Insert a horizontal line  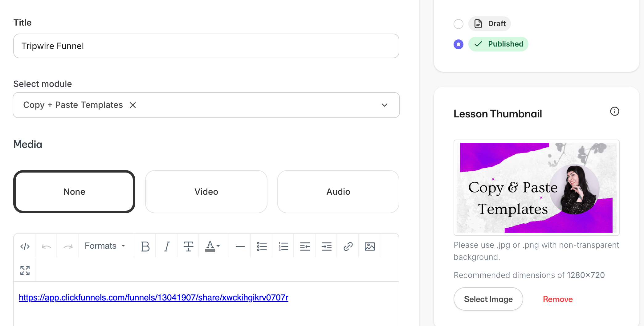240,246
